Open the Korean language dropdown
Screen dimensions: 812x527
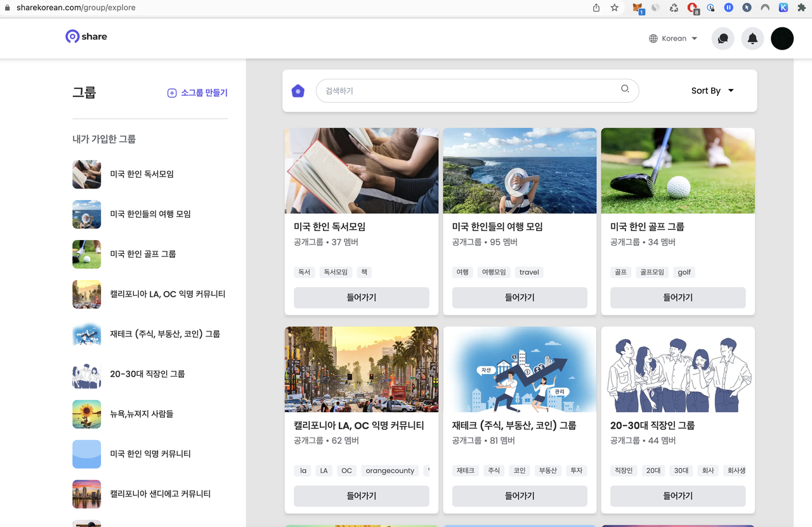[673, 39]
